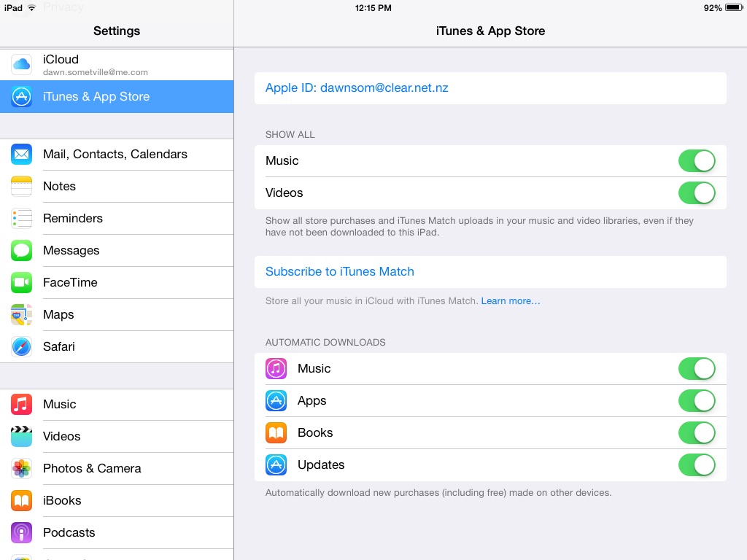Screen dimensions: 747x560
Task: Disable Show All Music toggle
Action: click(697, 161)
